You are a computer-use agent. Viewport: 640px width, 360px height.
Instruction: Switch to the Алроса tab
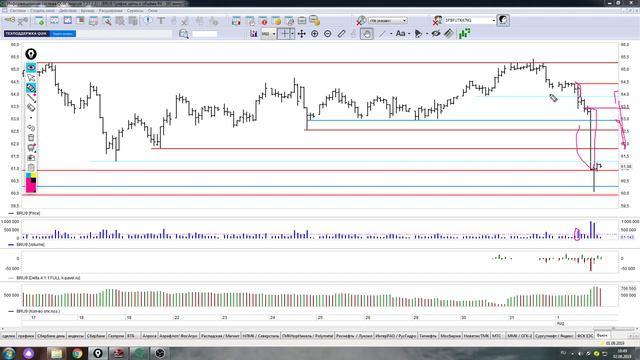coord(149,336)
